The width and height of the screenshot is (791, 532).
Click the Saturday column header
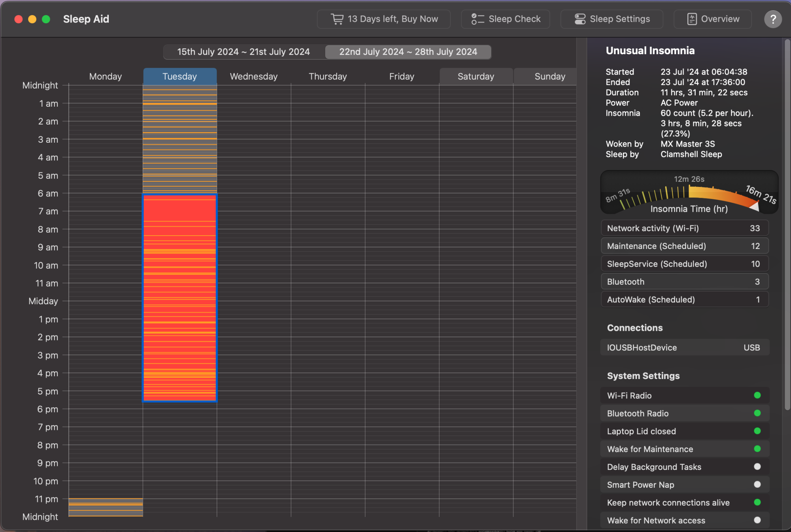click(x=476, y=76)
